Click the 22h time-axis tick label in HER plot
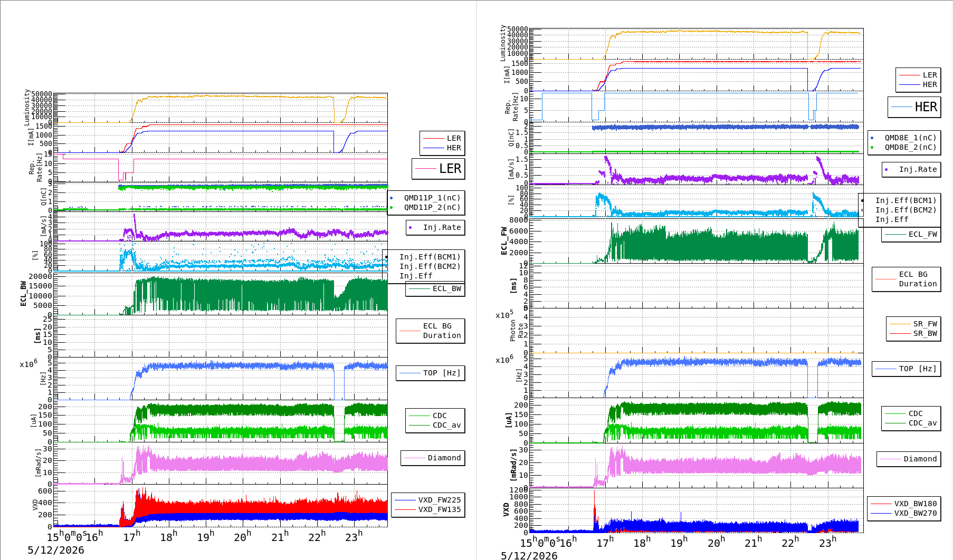Image resolution: width=953 pixels, height=560 pixels. coord(790,542)
